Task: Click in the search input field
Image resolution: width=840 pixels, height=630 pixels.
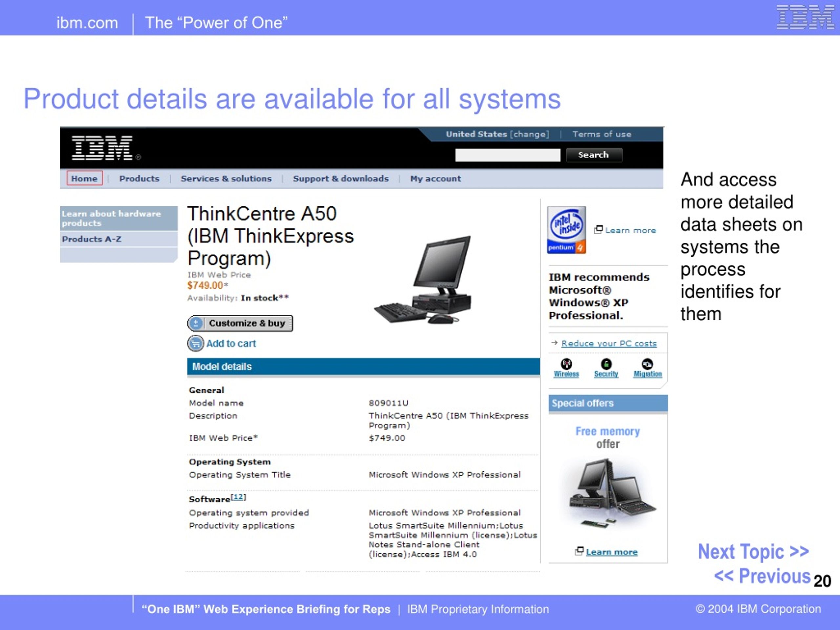Action: pos(508,155)
